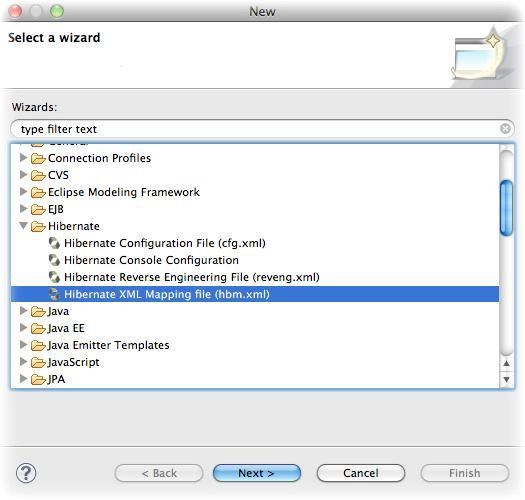525x500 pixels.
Task: Clear the filter text with the X icon
Action: pos(505,129)
